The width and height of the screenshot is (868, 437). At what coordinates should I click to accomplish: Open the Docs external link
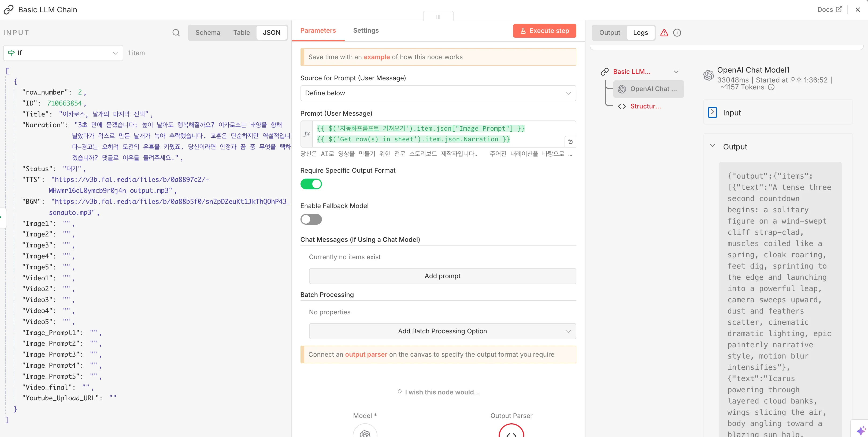[829, 9]
